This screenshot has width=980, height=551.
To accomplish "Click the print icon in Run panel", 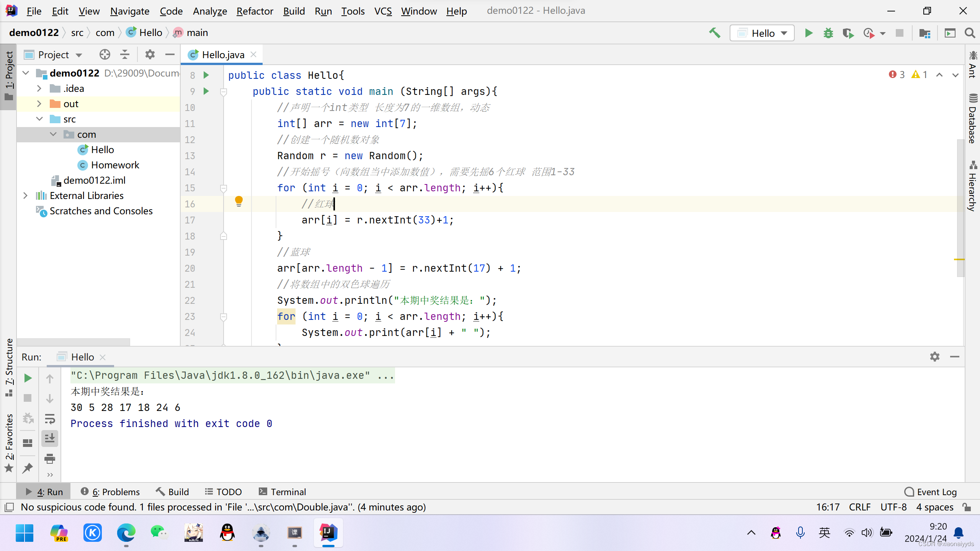I will [x=50, y=458].
